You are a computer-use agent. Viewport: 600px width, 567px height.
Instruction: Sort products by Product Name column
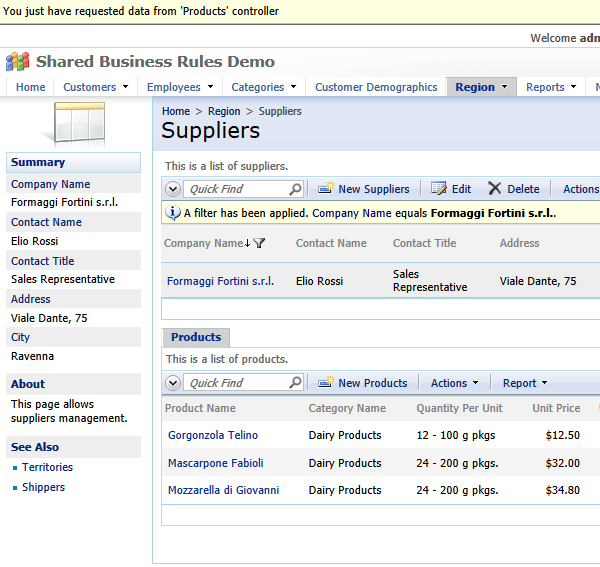(200, 408)
